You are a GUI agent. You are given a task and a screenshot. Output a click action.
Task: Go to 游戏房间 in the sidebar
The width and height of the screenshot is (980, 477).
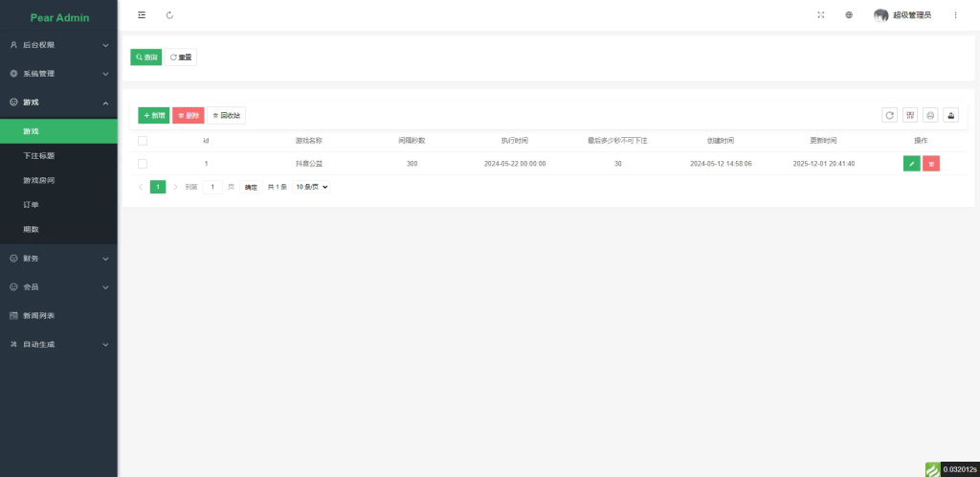click(x=39, y=180)
